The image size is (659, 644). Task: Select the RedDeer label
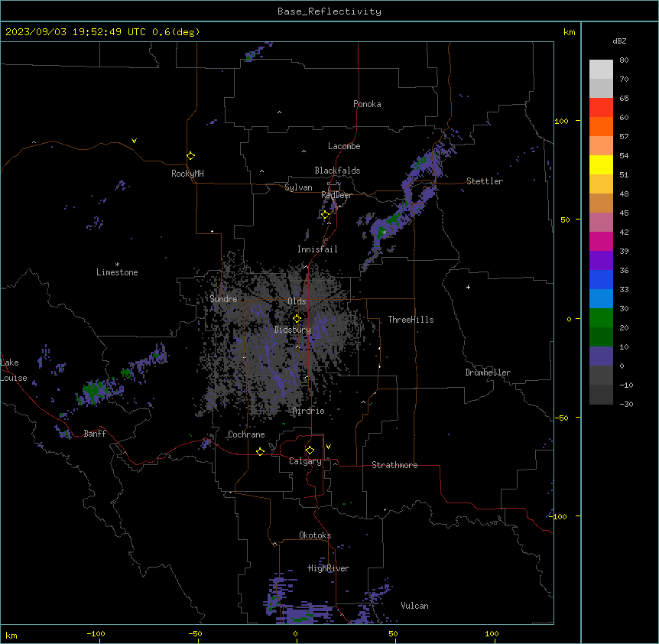click(x=336, y=195)
